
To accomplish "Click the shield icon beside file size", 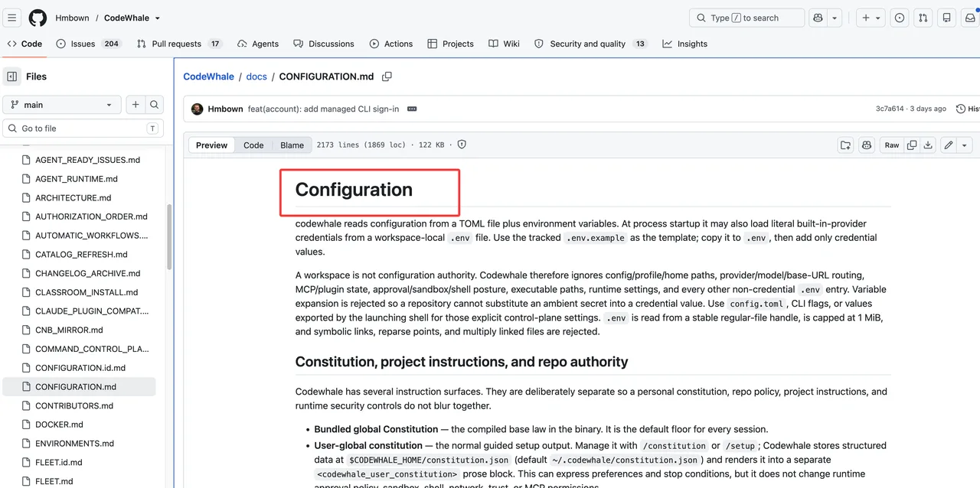I will [462, 145].
